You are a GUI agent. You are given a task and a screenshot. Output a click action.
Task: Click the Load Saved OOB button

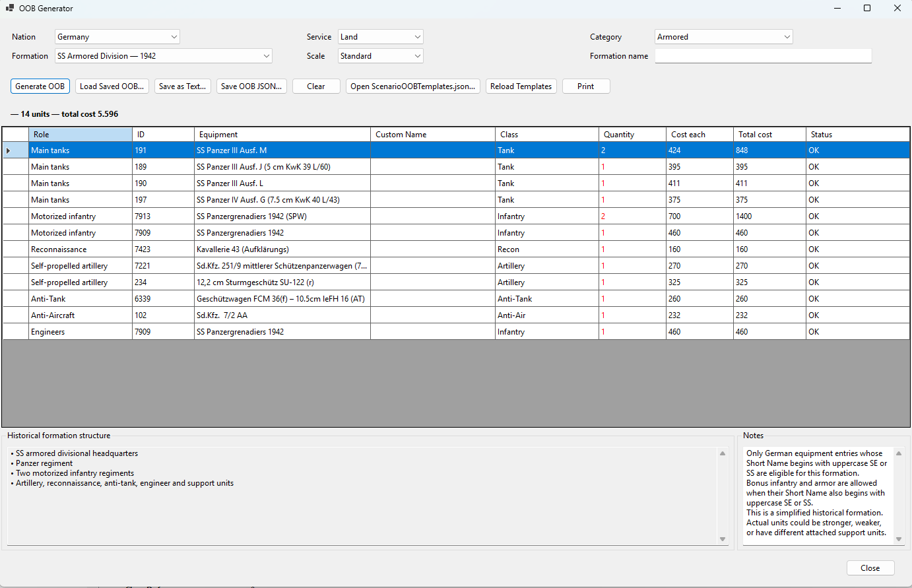coord(112,86)
